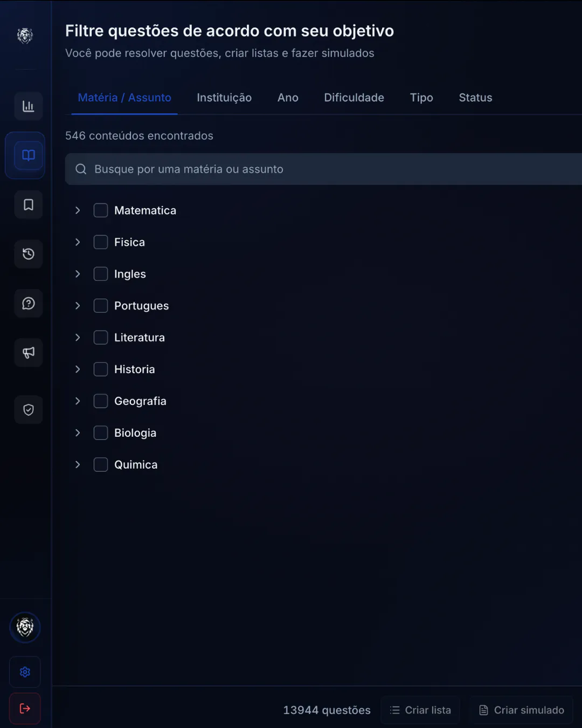The width and height of the screenshot is (582, 728).
Task: Click the Fisica label text
Action: click(x=129, y=242)
